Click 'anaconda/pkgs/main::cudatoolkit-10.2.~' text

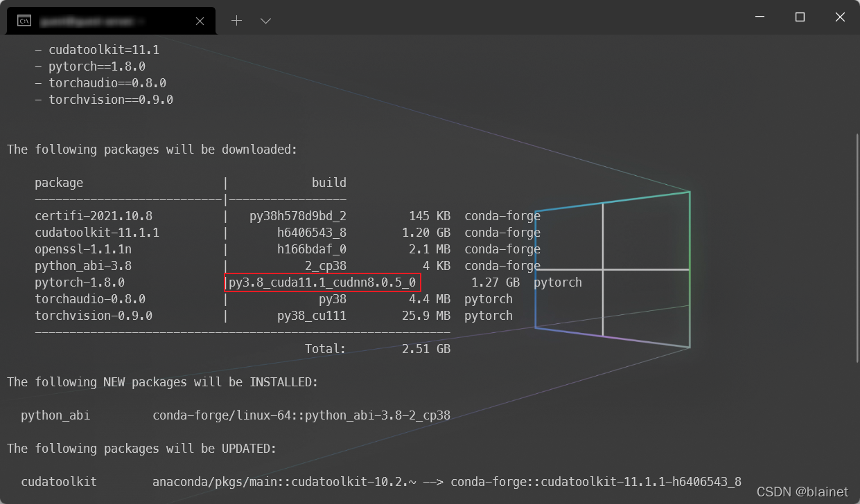[x=284, y=482]
